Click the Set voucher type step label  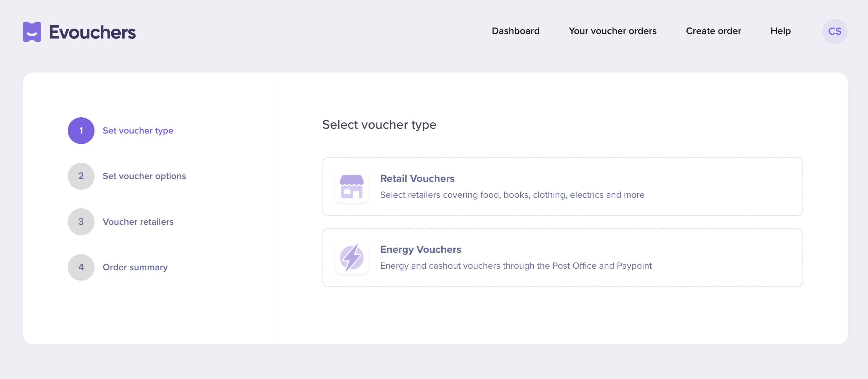(138, 131)
